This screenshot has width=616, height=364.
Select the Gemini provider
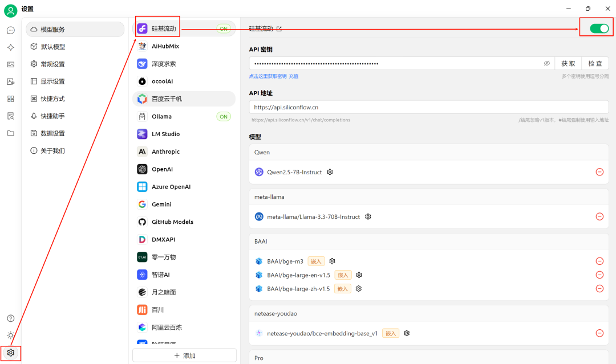point(184,205)
